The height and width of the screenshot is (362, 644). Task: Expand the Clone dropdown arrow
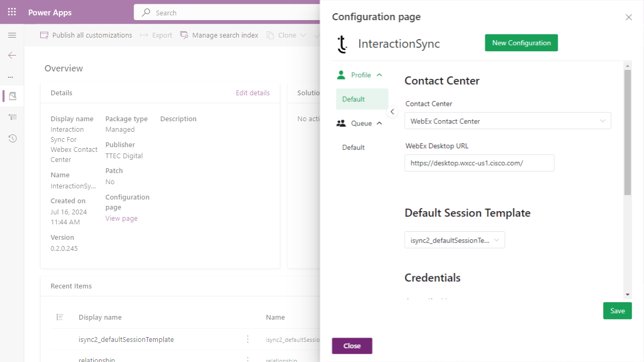pos(303,35)
